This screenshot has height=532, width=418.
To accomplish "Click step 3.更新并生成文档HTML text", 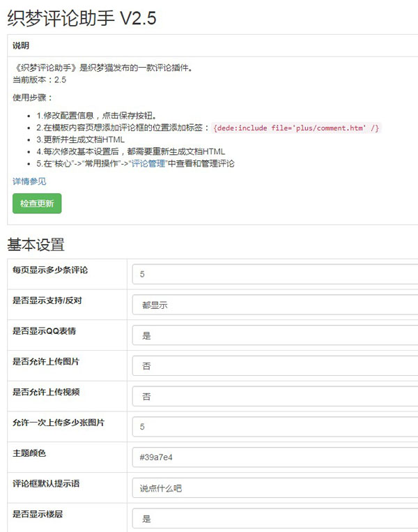I will (80, 139).
